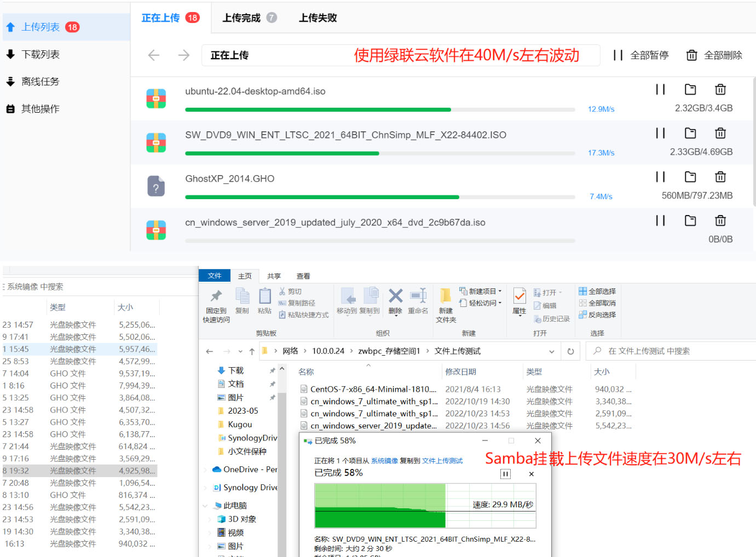Delete the GhostXP_2014.GHO upload task

pos(720,177)
